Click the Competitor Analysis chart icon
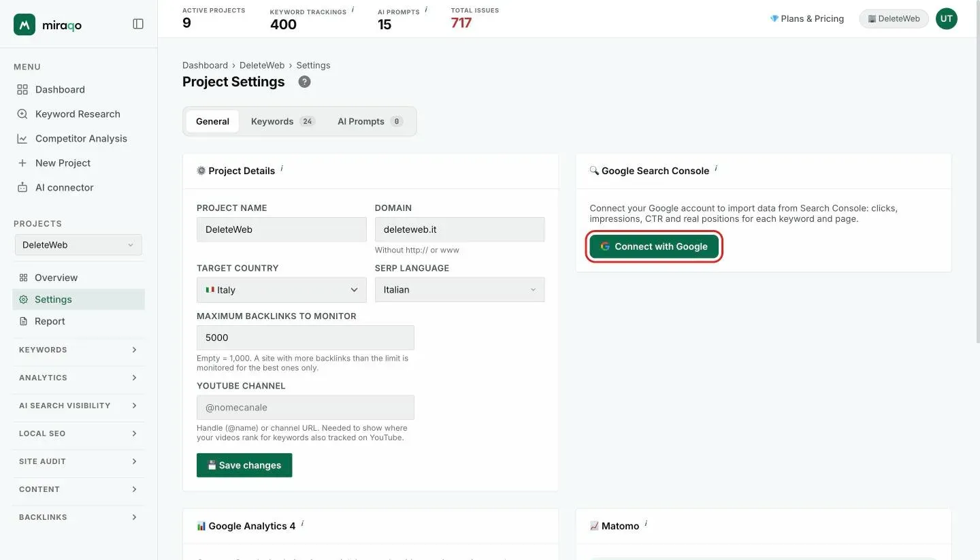Viewport: 980px width, 560px height. point(22,138)
